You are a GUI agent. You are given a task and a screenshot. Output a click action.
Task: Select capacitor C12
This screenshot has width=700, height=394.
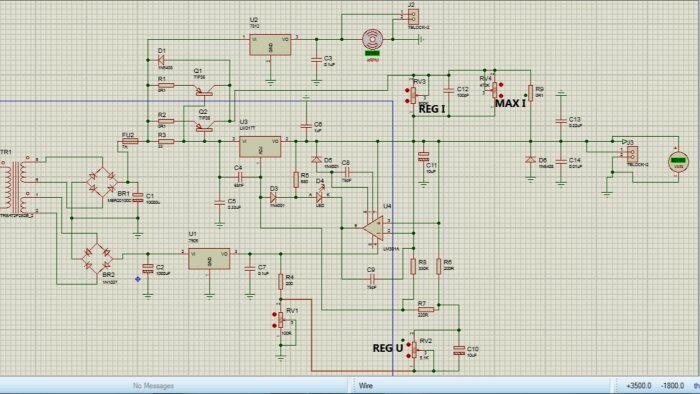pyautogui.click(x=449, y=91)
